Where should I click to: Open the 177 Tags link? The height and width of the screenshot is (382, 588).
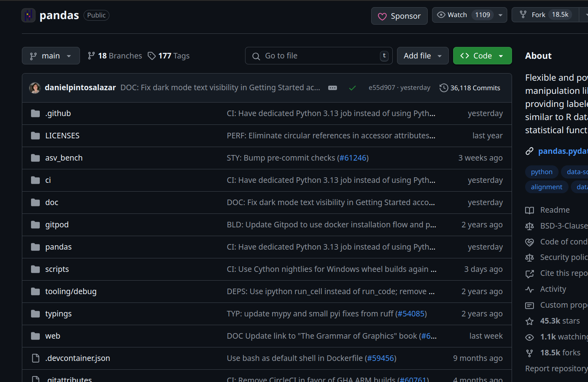pyautogui.click(x=169, y=56)
